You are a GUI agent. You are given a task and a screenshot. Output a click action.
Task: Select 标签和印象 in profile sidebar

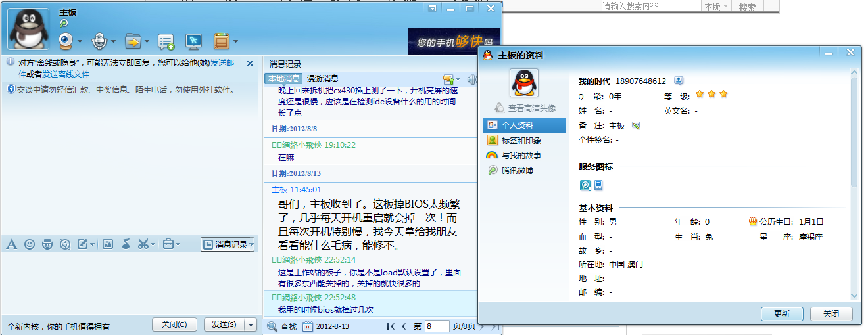point(521,140)
